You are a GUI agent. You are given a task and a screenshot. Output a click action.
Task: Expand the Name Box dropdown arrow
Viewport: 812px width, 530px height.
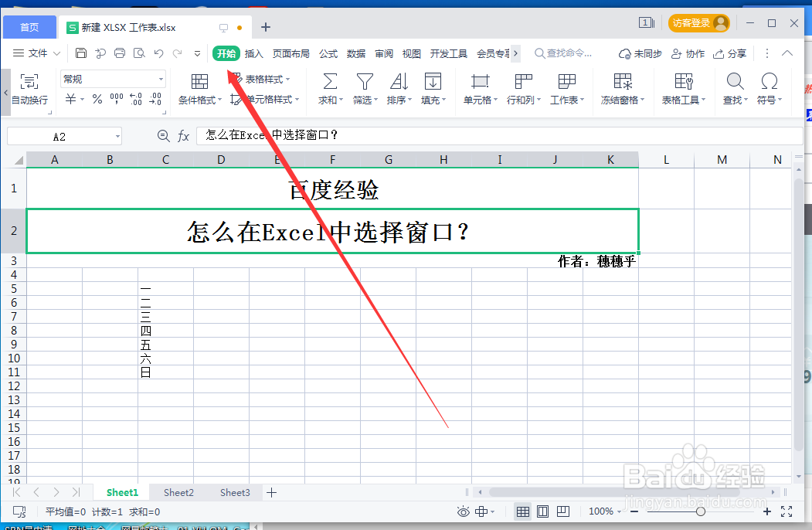click(x=117, y=137)
